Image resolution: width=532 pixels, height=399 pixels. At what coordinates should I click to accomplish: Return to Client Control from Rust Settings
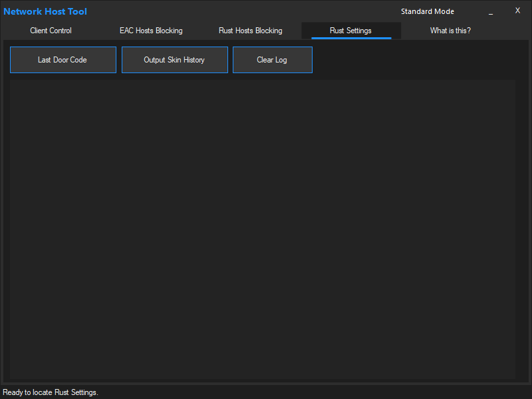51,31
